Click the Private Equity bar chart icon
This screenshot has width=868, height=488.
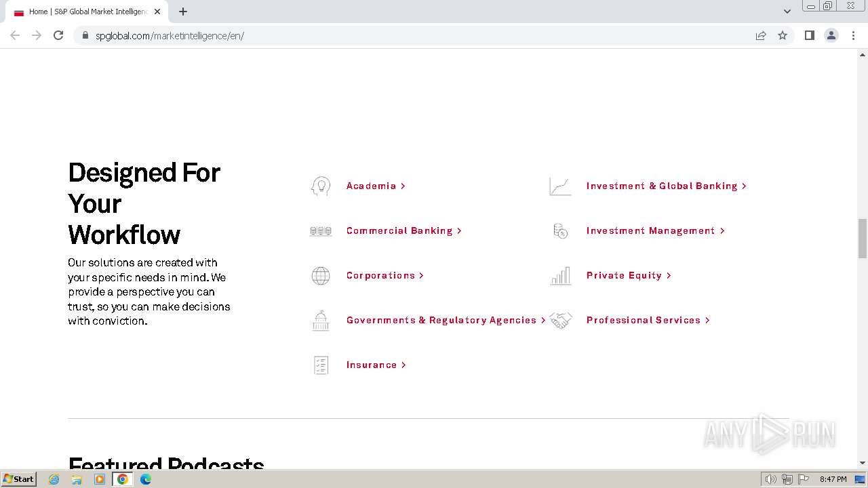560,276
